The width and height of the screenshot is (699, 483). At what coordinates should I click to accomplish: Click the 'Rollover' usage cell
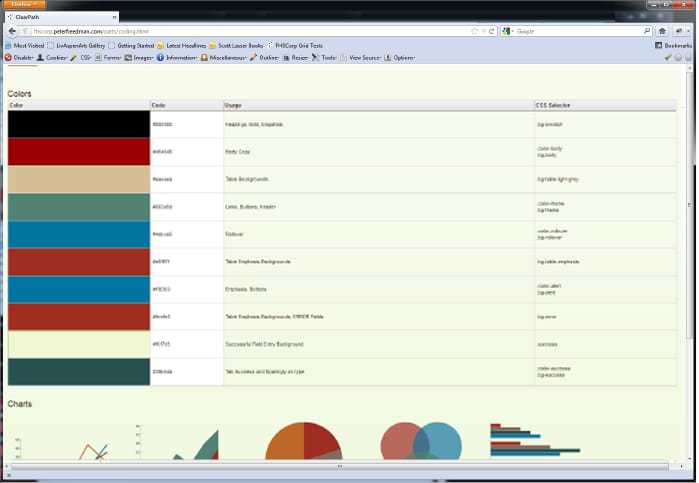[378, 234]
